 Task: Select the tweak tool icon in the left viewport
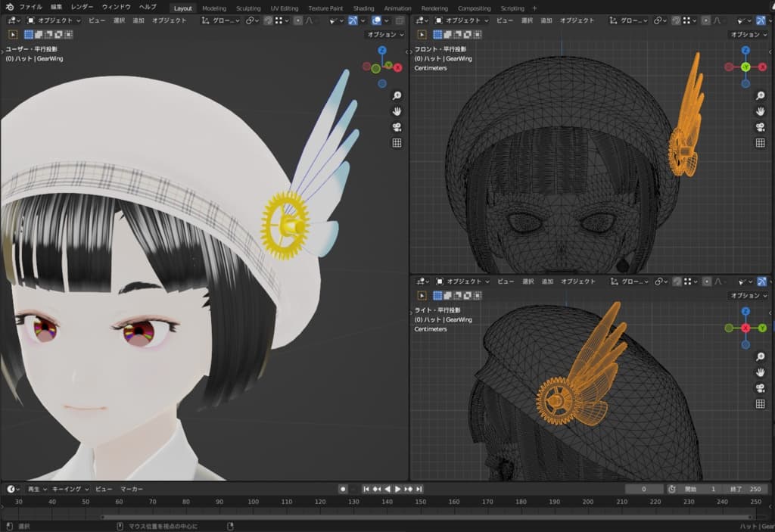[x=14, y=35]
